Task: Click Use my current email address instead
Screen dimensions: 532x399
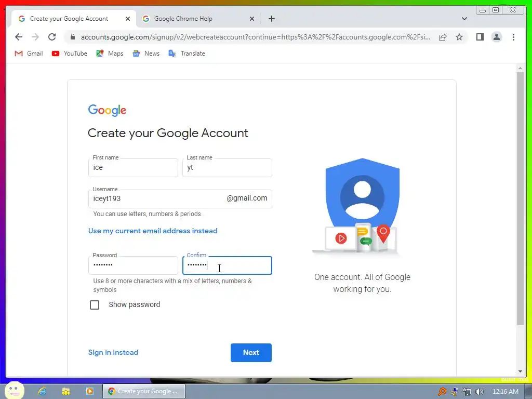Action: (153, 231)
